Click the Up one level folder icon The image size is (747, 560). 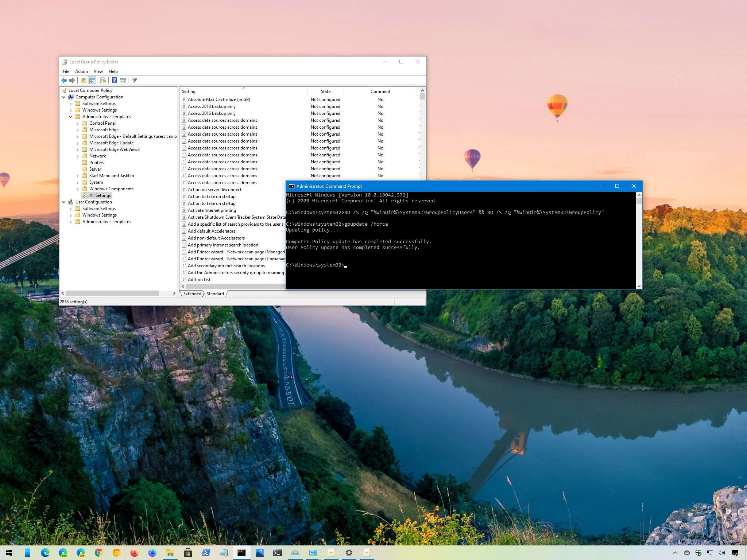84,81
